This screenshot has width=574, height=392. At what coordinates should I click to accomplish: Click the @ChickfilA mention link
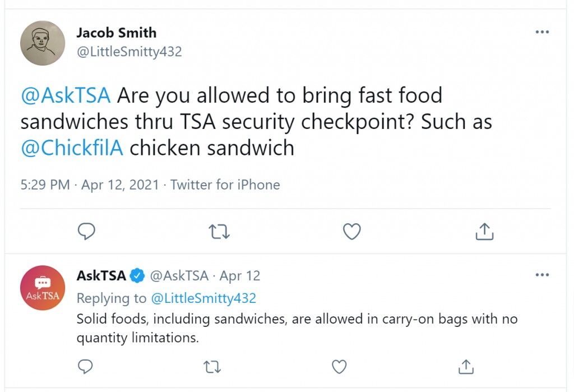point(72,148)
